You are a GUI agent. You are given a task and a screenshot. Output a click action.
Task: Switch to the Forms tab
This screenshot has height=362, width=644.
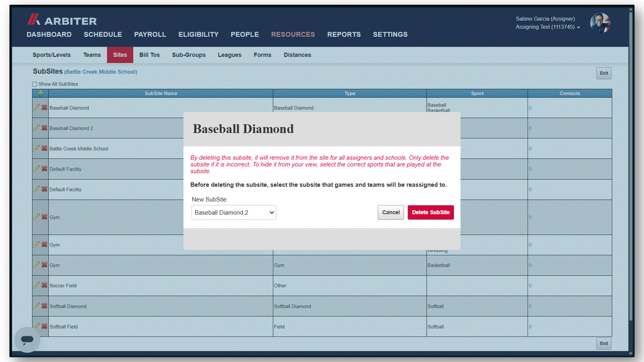[263, 55]
